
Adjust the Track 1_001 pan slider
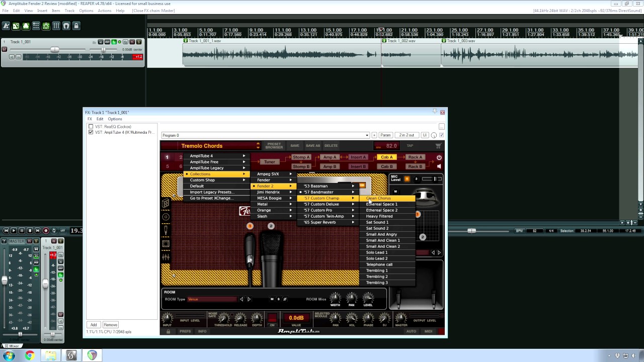click(103, 49)
